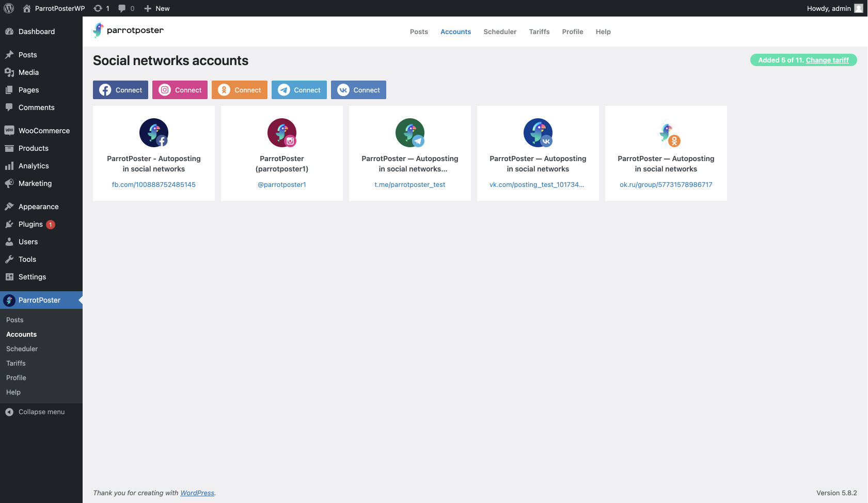Viewport: 868px width, 503px height.
Task: Click the 'Version 5.8.2' footer text
Action: pyautogui.click(x=837, y=493)
